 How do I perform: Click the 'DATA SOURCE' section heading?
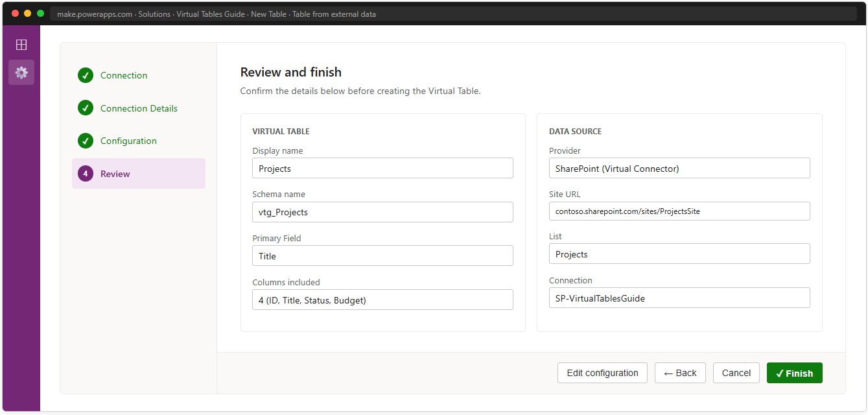[575, 131]
